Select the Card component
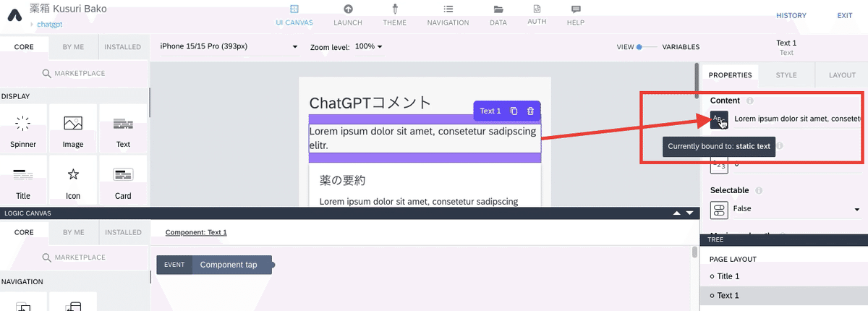Viewport: 868px width, 311px height. tap(123, 181)
